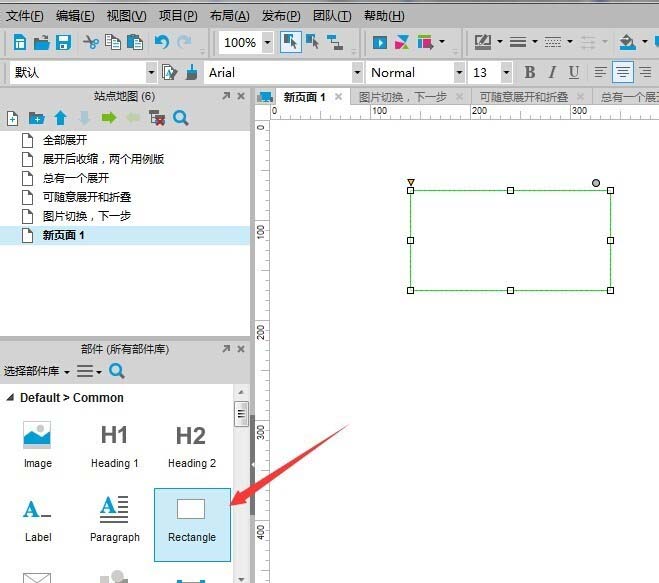659x583 pixels.
Task: Select the 全部展开 page in sitemap
Action: [65, 141]
